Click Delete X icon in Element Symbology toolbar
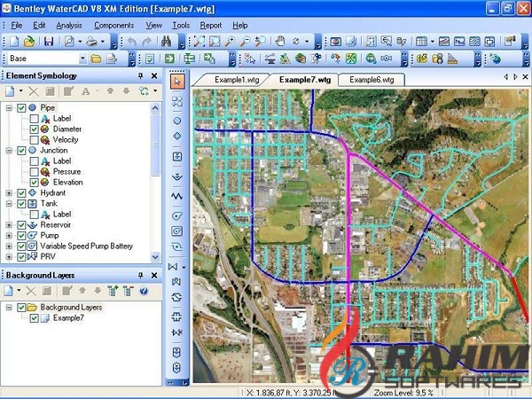Image resolution: width=532 pixels, height=399 pixels. click(x=34, y=91)
